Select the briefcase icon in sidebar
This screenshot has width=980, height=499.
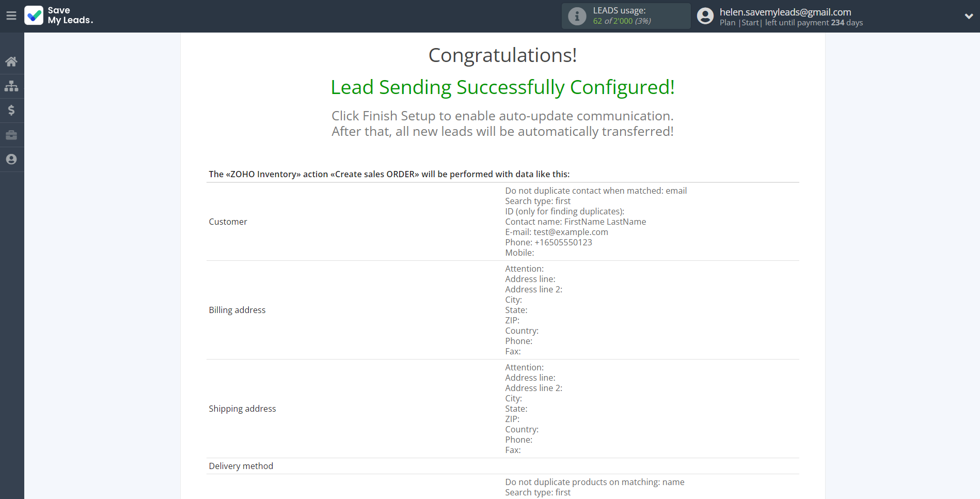pos(11,135)
